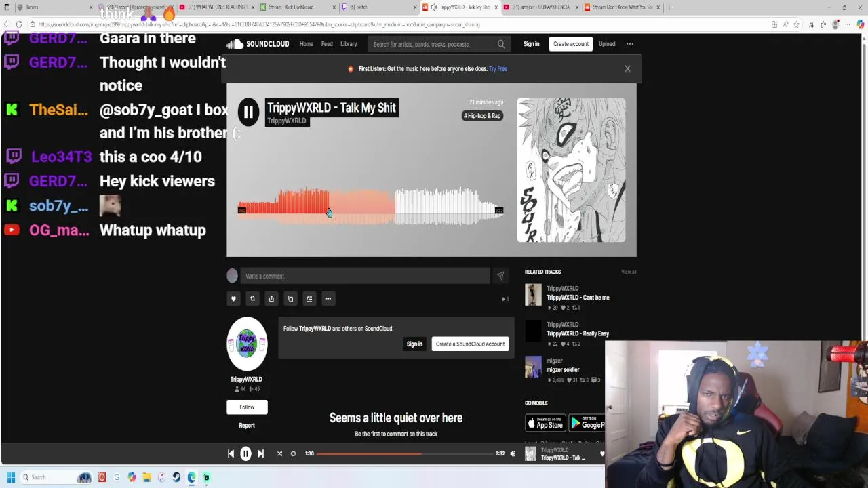Click the browser address bar URL
Image resolution: width=868 pixels, height=488 pixels.
[259, 24]
